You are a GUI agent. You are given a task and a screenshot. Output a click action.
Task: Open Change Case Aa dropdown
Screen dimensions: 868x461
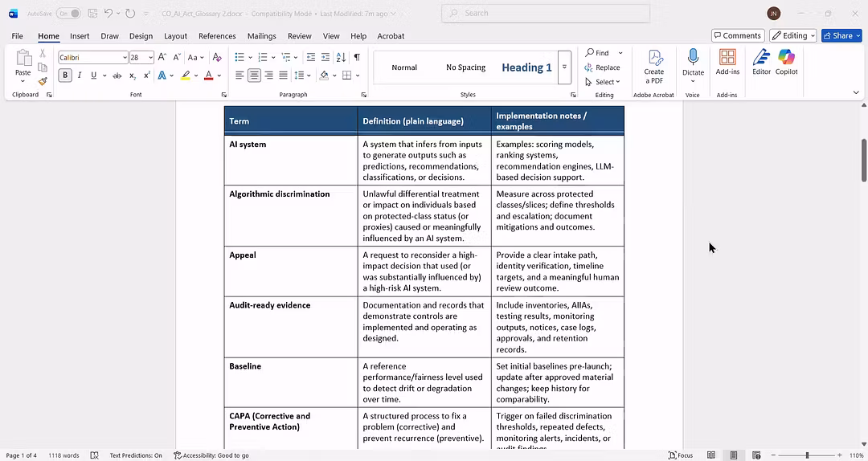click(195, 57)
